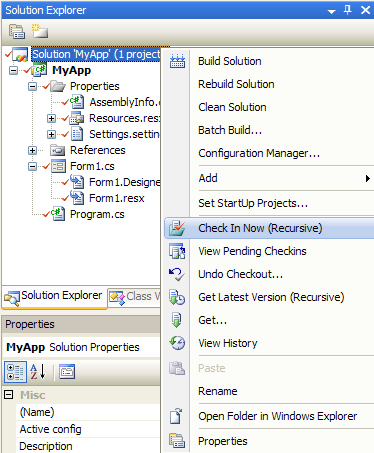Toggle auto-hide pin for Solution Explorer
The height and width of the screenshot is (453, 374).
[x=348, y=10]
